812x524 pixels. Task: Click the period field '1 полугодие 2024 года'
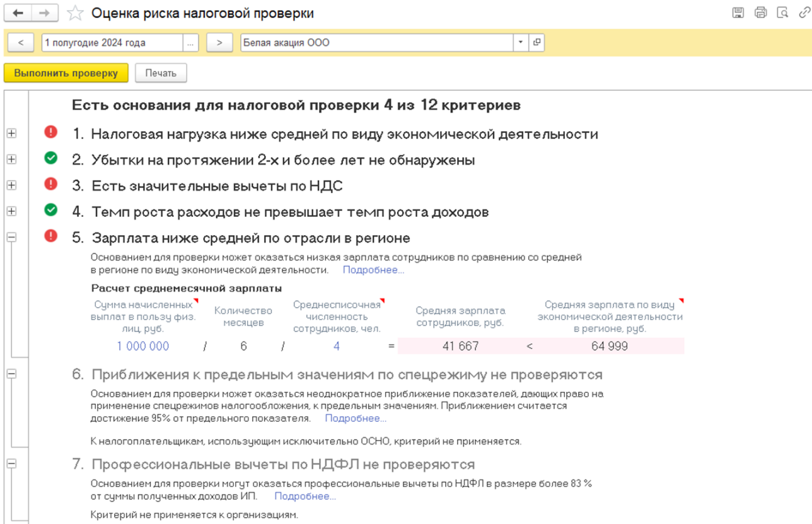[112, 43]
